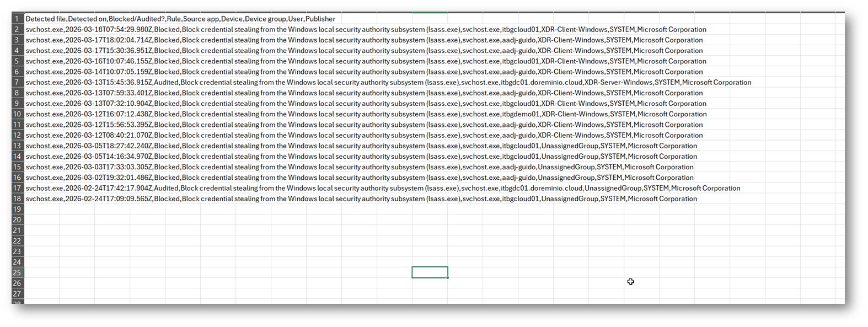Click the row 18 header number

point(17,199)
